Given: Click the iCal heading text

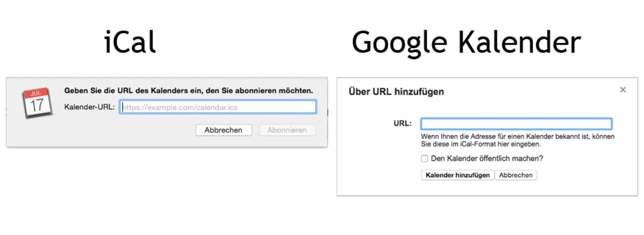Looking at the screenshot, I should [130, 42].
